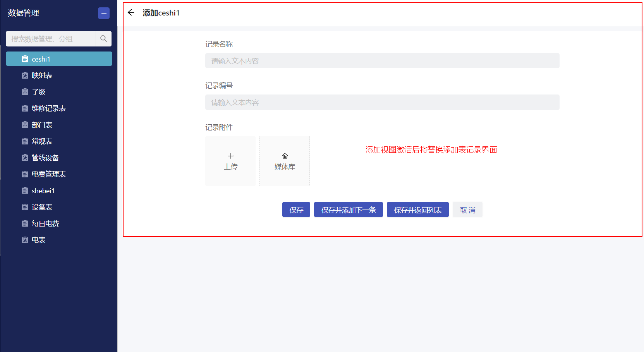Click the media library house icon

[x=285, y=156]
